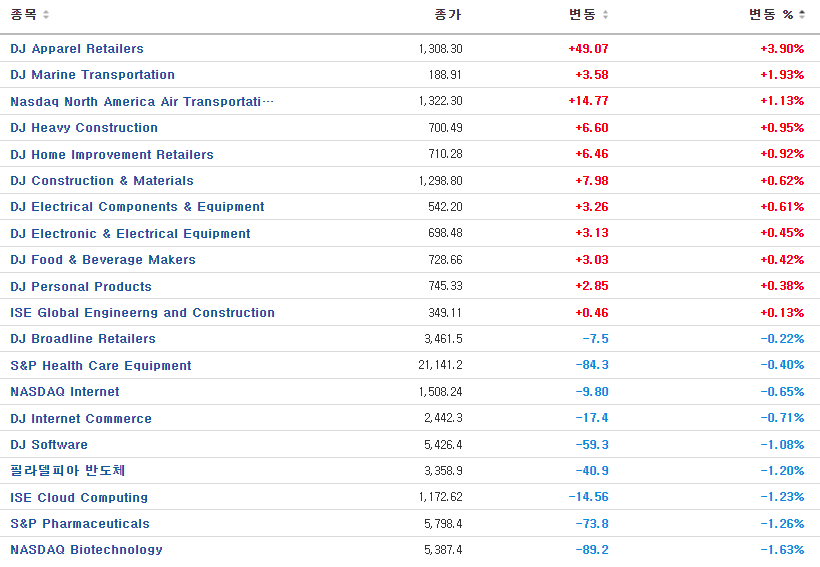
Task: Select change value -7.5
Action: (x=596, y=339)
